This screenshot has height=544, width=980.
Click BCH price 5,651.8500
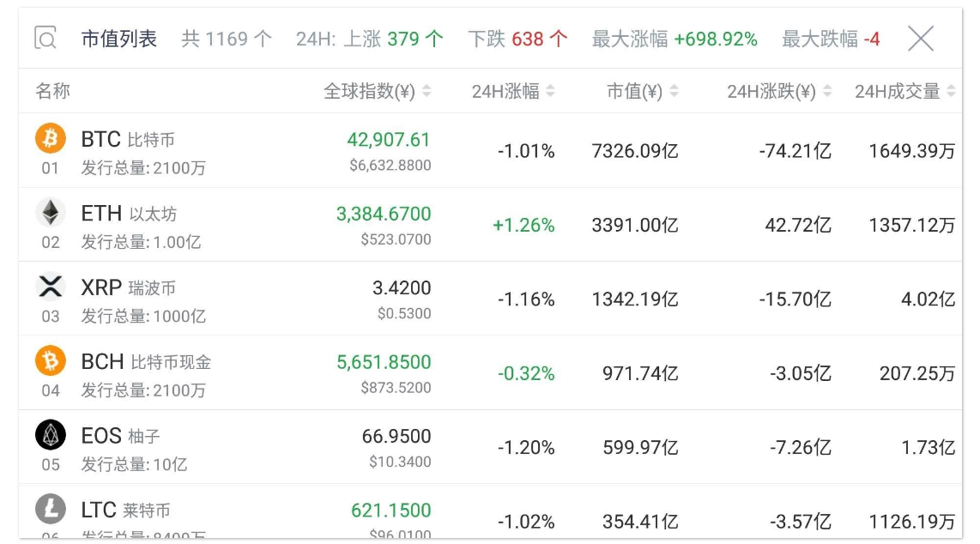click(384, 362)
